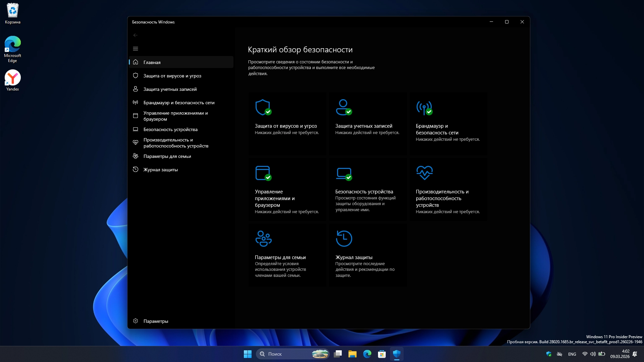Click the device security laptop tile icon
Screen dimensions: 644x362
pyautogui.click(x=343, y=173)
